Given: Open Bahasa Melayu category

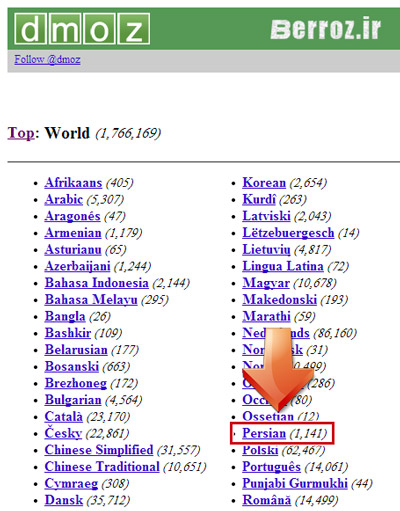Looking at the screenshot, I should (x=91, y=299).
